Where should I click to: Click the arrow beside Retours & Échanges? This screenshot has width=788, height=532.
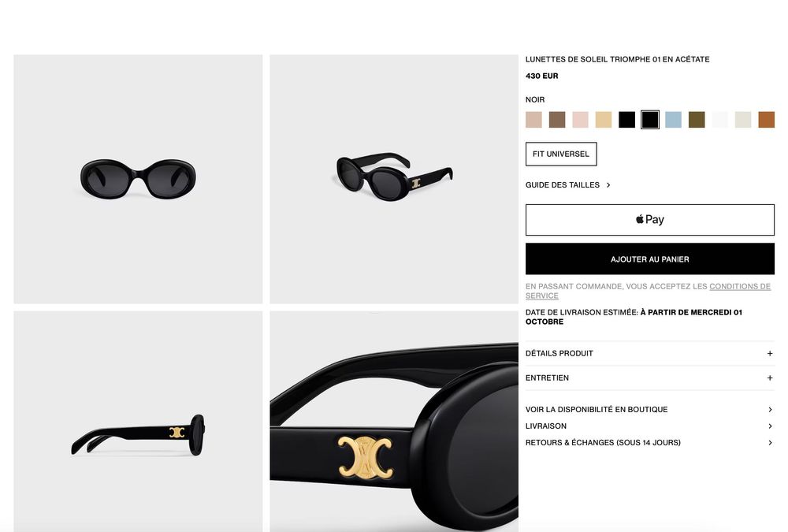[x=770, y=443]
